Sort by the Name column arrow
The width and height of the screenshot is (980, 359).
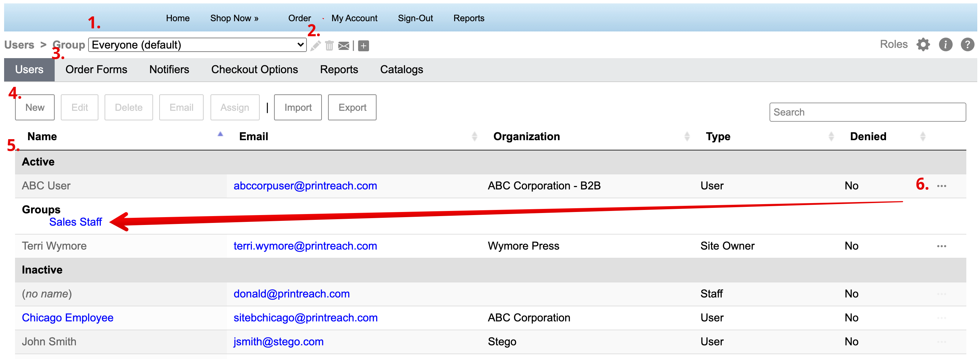[220, 134]
